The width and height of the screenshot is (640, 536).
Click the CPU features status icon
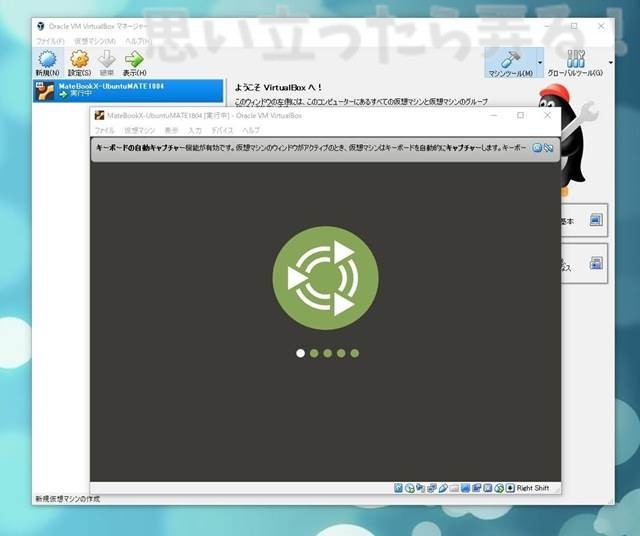pyautogui.click(x=487, y=488)
